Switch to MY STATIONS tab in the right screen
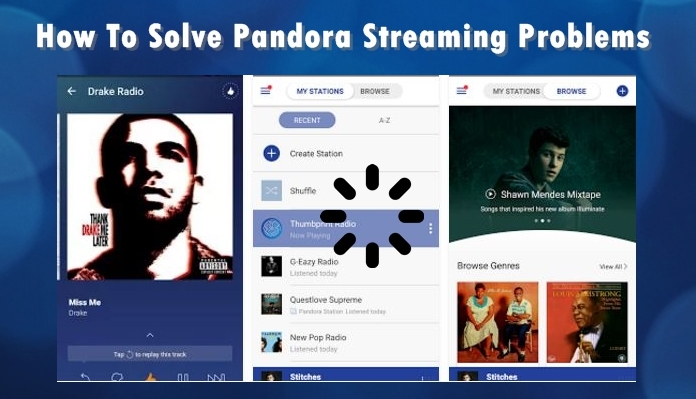This screenshot has height=399, width=696. coord(516,91)
